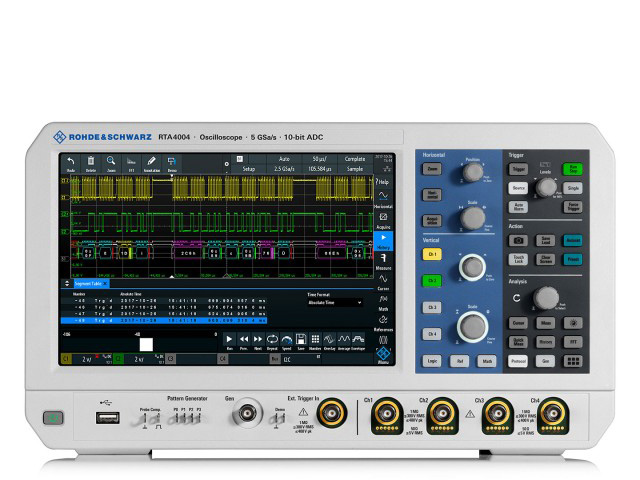Viewport: 640px width, 480px height.
Task: Open the Setup trigger settings box
Action: click(248, 164)
